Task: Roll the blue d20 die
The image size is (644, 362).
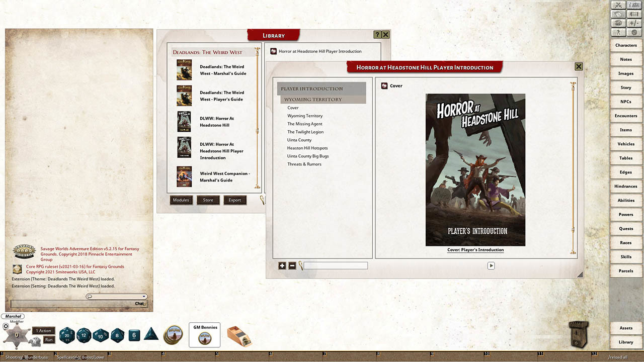Action: click(x=66, y=335)
